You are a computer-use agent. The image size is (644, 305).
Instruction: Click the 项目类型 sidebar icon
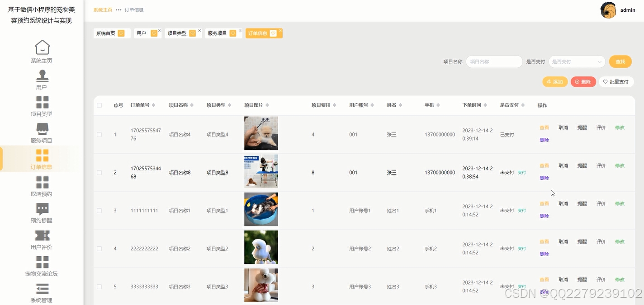click(42, 103)
